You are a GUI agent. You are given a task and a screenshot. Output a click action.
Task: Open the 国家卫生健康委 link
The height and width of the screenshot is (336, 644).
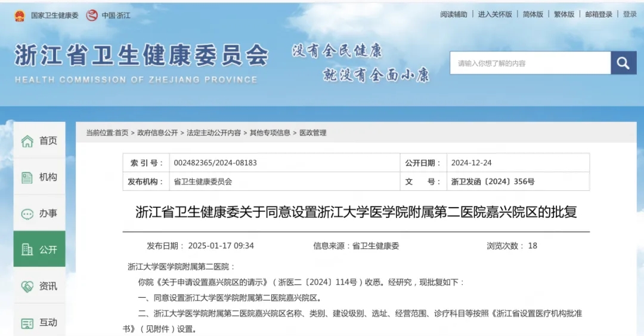pyautogui.click(x=55, y=16)
